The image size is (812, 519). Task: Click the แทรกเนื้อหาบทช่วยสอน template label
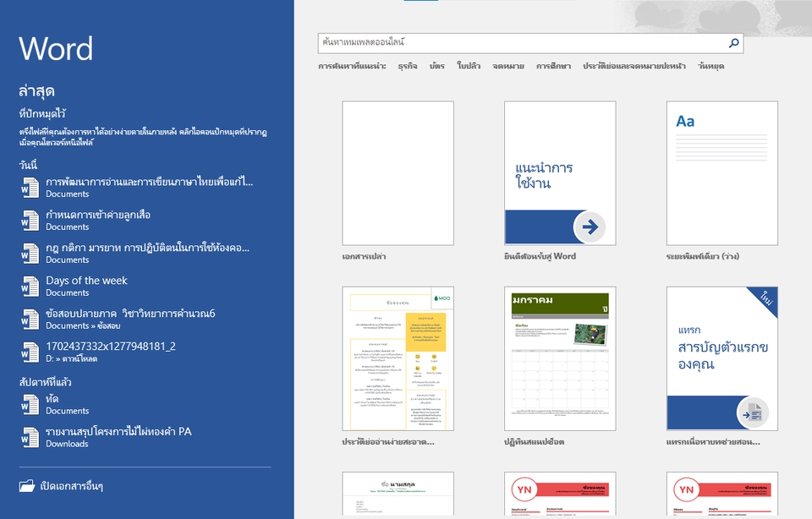click(713, 442)
